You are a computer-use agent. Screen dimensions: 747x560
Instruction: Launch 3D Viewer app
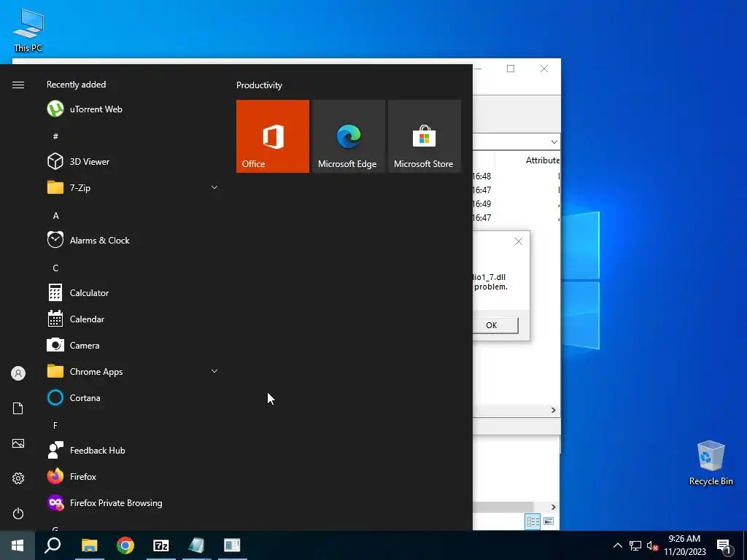tap(133, 161)
